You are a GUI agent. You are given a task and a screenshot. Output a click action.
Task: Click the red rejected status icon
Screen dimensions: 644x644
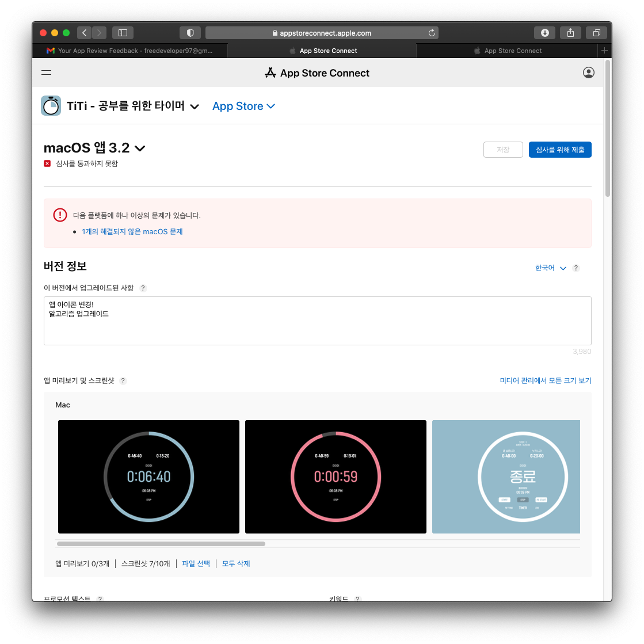click(x=47, y=163)
